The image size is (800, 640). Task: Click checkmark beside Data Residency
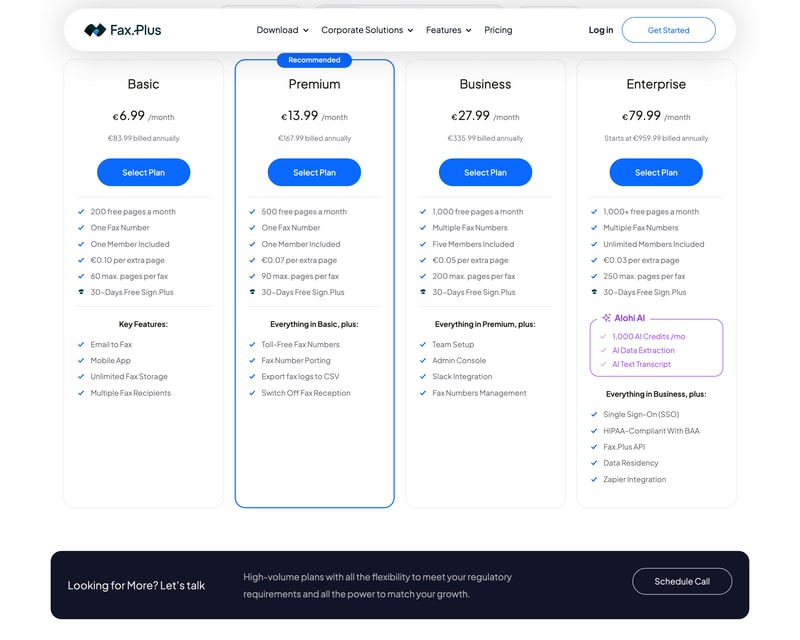(x=593, y=463)
